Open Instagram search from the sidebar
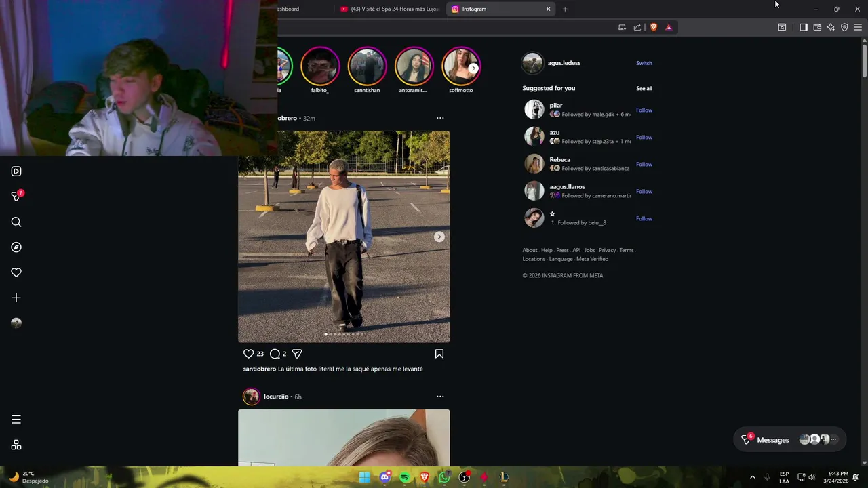 click(x=16, y=222)
